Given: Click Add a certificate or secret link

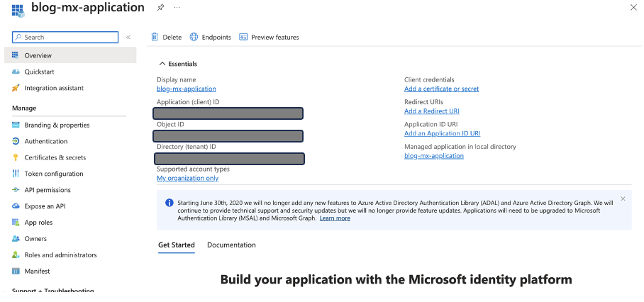Looking at the screenshot, I should pos(442,89).
